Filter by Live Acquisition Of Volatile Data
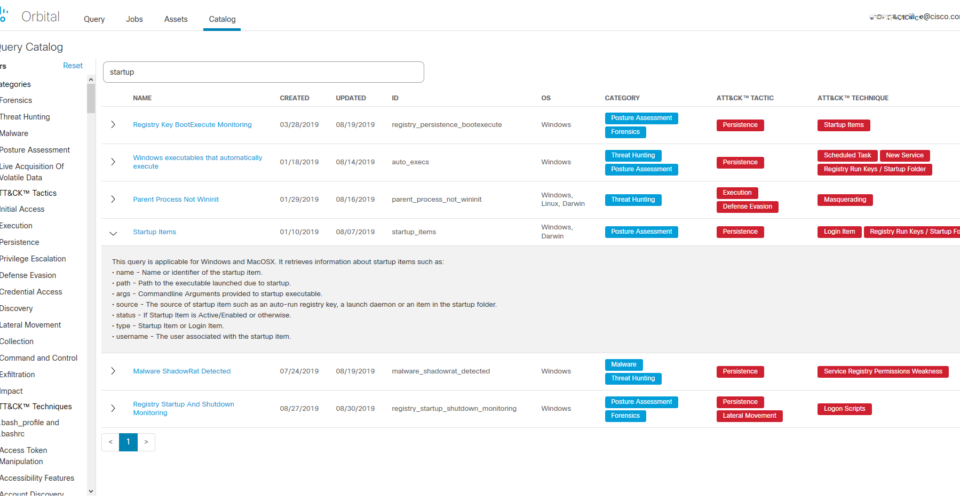Viewport: 960px width, 501px height. click(32, 172)
